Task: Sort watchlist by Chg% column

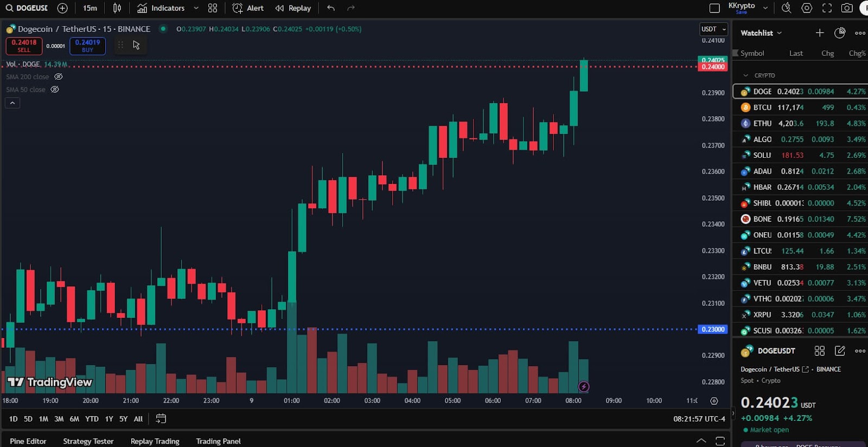Action: coord(857,53)
